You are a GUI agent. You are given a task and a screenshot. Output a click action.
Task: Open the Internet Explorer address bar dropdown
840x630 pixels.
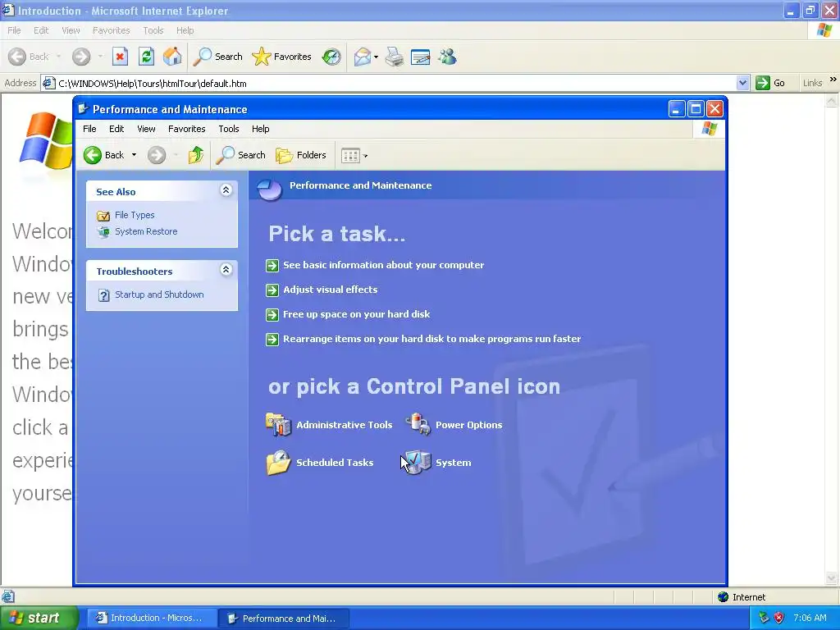click(x=742, y=83)
